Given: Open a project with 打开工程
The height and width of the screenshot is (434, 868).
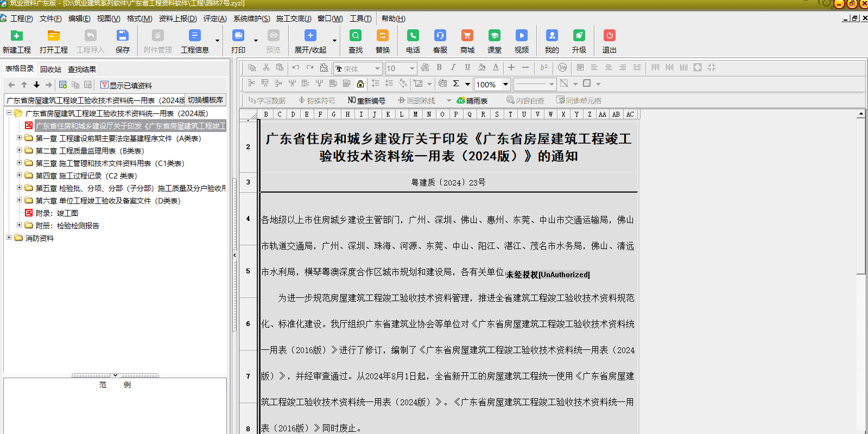Looking at the screenshot, I should [x=53, y=41].
